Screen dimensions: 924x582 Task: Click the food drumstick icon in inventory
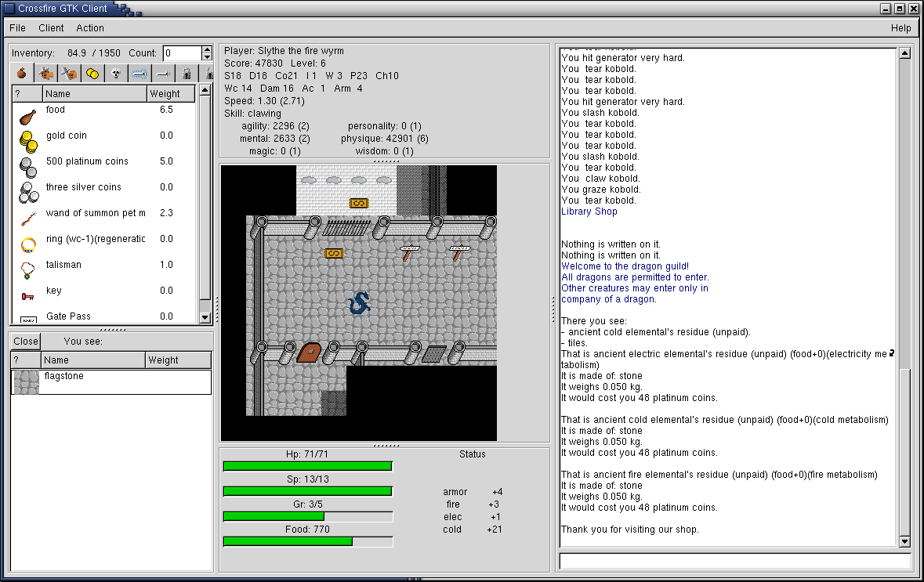point(28,117)
